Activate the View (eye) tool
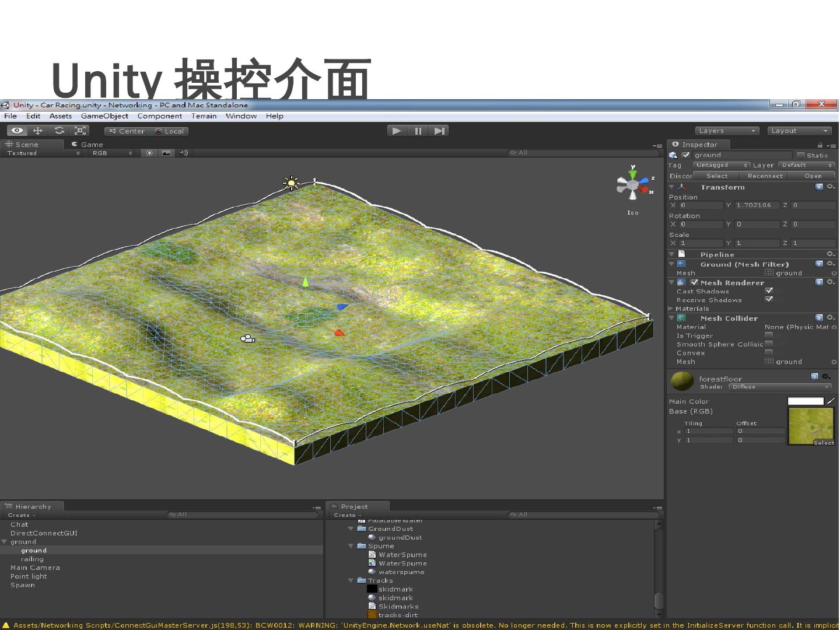This screenshot has height=630, width=840. pyautogui.click(x=17, y=131)
